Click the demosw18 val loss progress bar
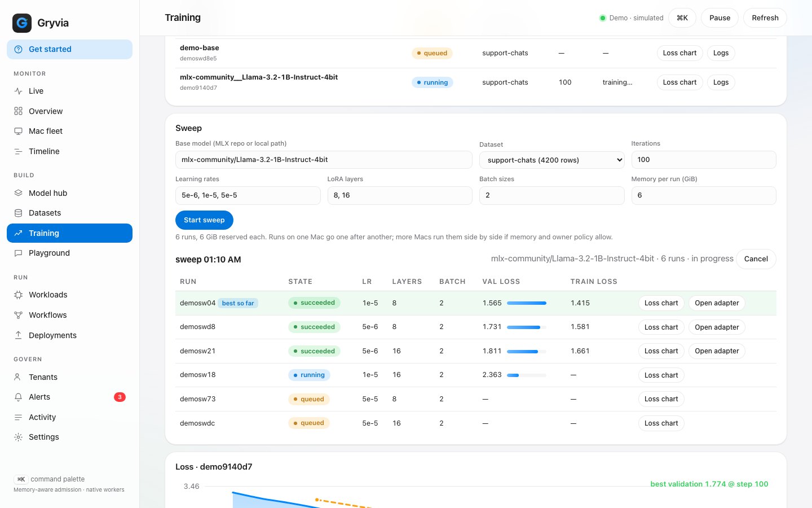This screenshot has width=812, height=508. (527, 375)
